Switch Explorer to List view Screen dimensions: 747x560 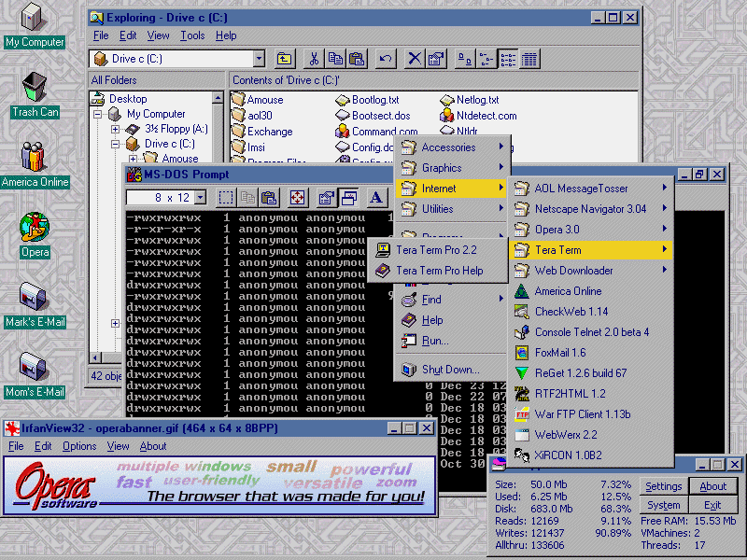click(x=507, y=59)
